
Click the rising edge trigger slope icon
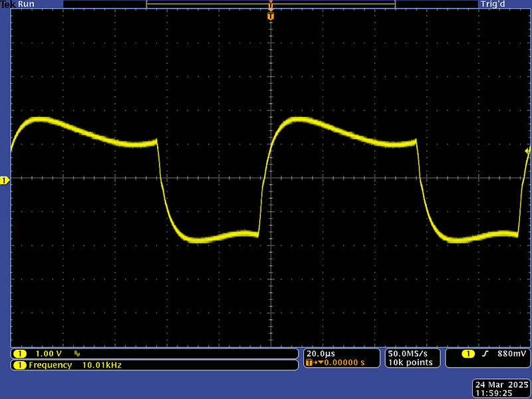(x=485, y=354)
